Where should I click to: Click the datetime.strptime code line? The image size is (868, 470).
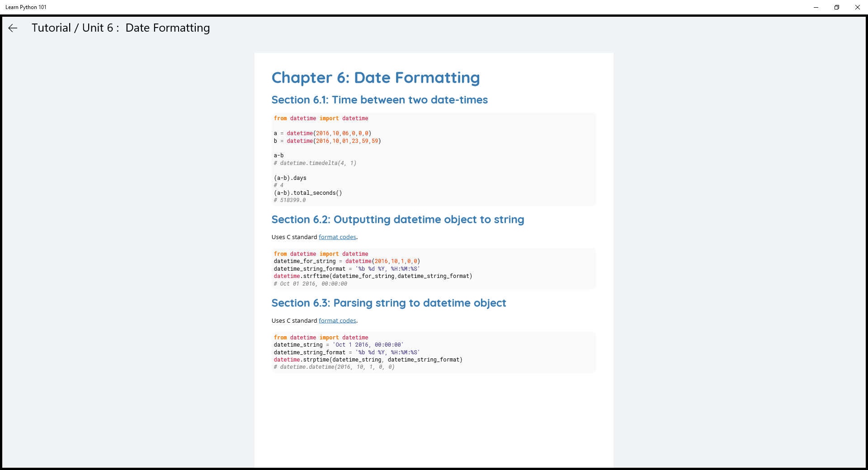368,360
